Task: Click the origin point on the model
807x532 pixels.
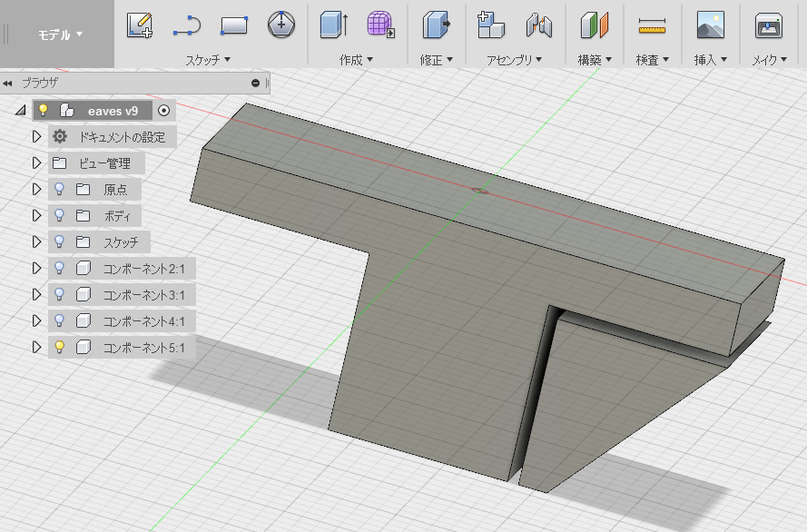Action: coord(480,191)
